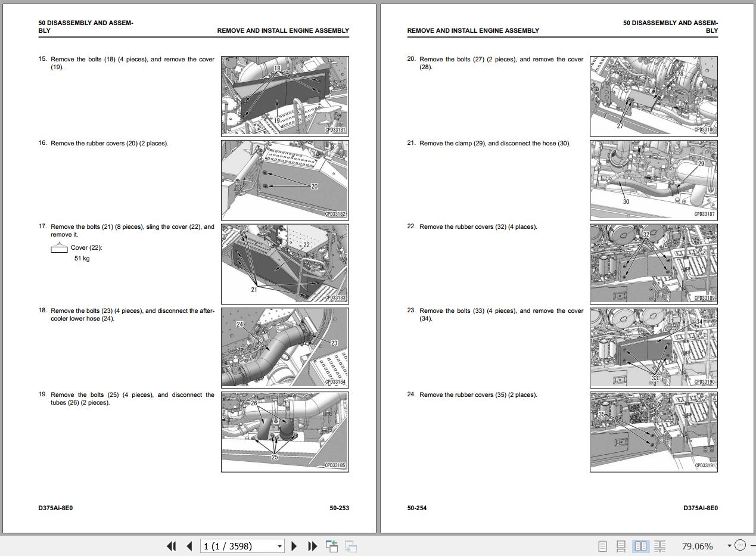Open the zoom level dropdown arrow

click(x=729, y=545)
